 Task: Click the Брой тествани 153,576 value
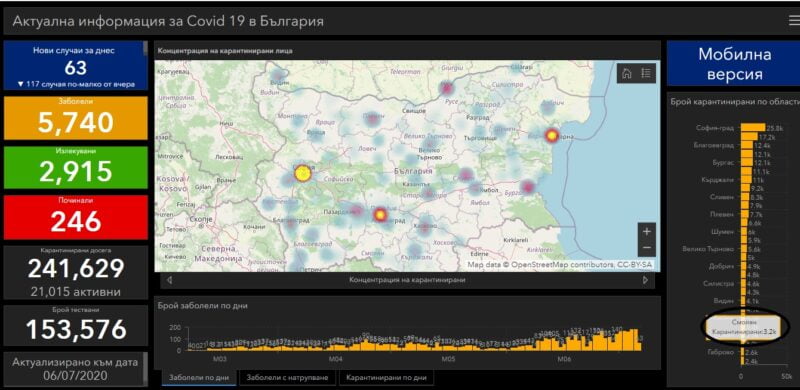coord(76,329)
